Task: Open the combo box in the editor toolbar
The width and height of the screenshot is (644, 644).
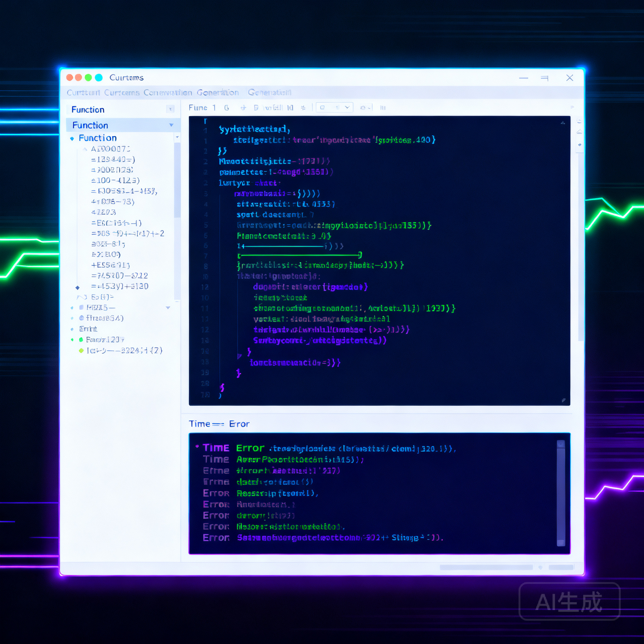Action: 334,107
